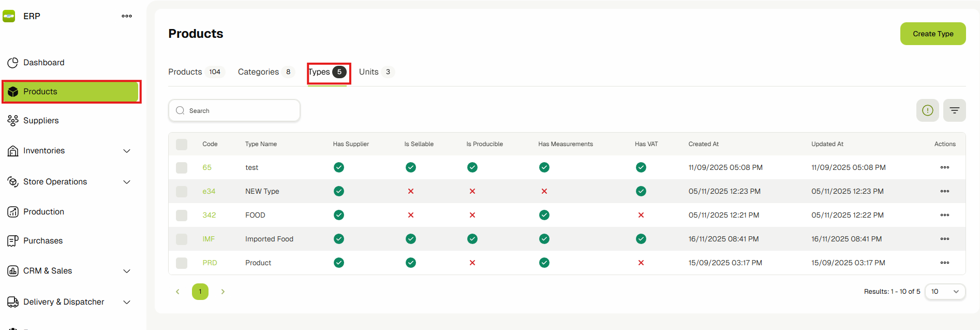
Task: Open actions menu for test row
Action: (x=944, y=167)
